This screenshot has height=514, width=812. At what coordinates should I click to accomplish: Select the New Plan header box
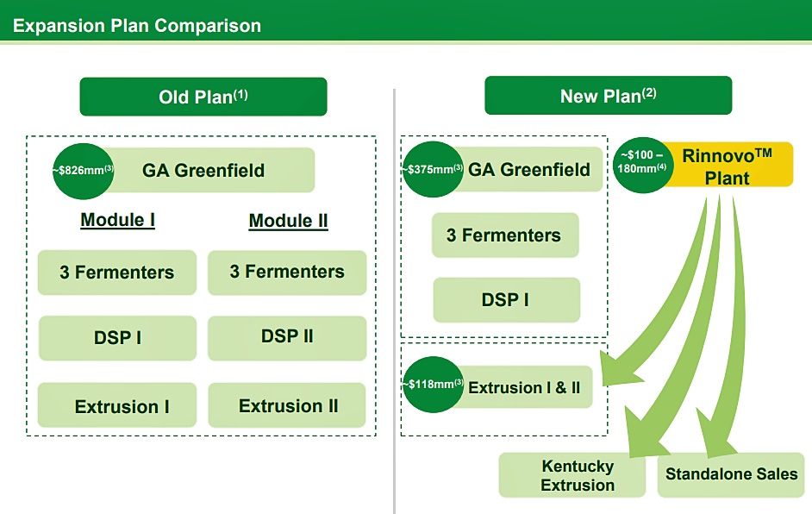tap(608, 96)
